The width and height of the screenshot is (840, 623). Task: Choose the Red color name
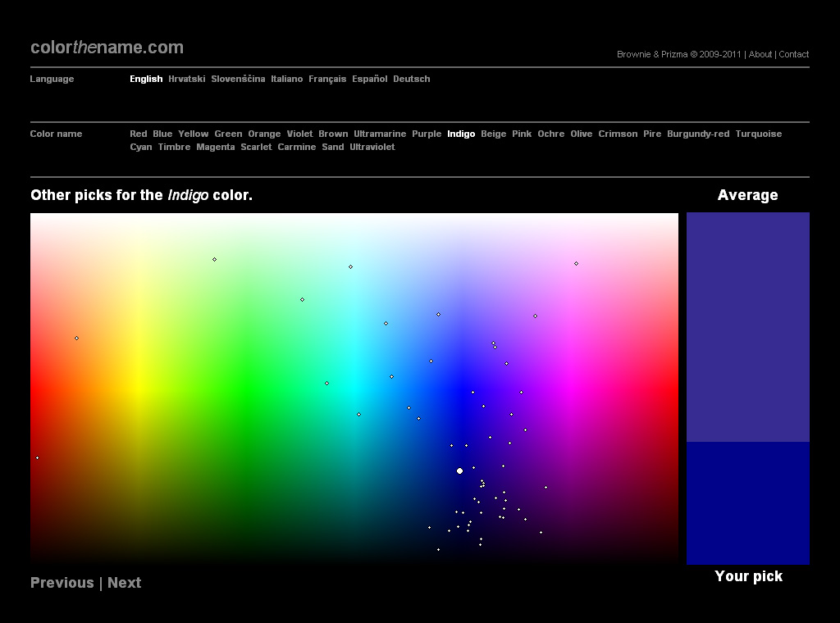(139, 134)
